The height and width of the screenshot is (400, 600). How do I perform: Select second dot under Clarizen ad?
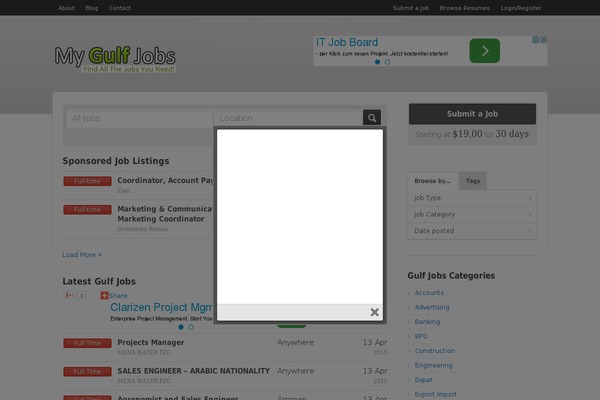(x=191, y=327)
